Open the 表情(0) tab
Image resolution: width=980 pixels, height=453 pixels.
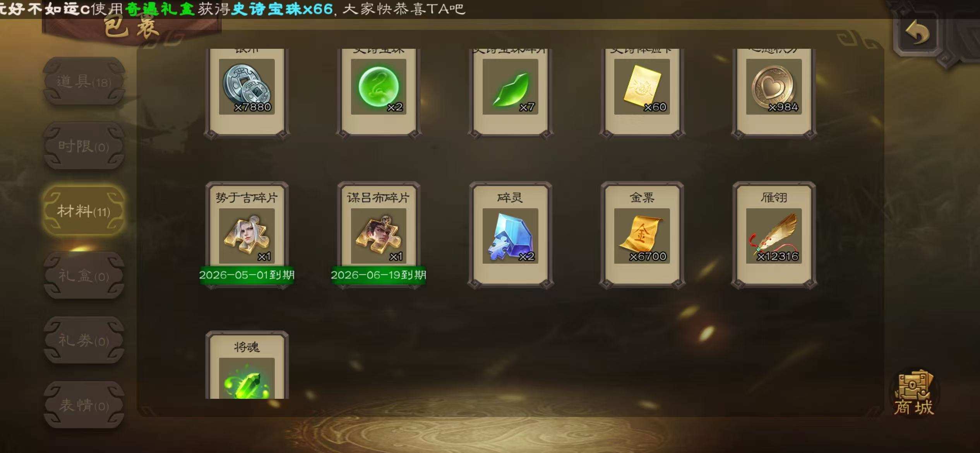click(x=84, y=405)
